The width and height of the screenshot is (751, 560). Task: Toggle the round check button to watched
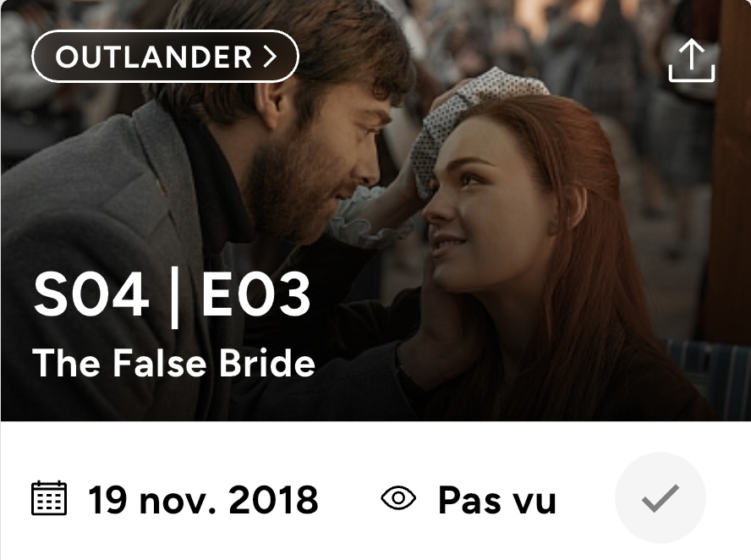(661, 498)
